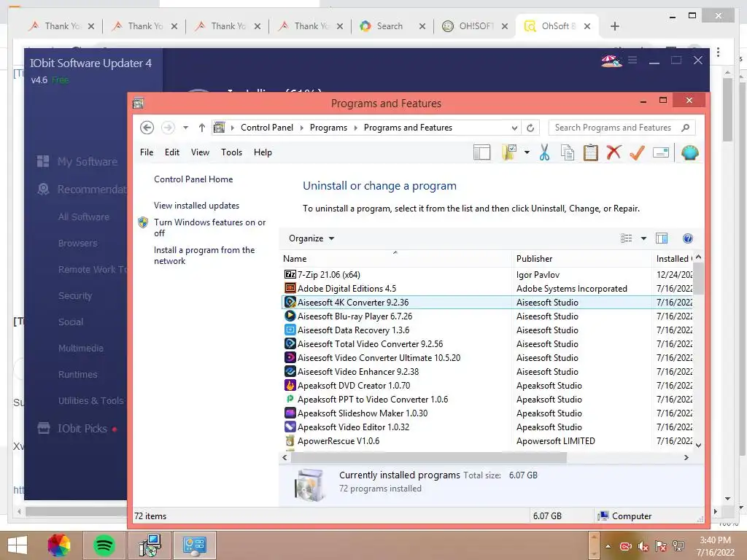Viewport: 747px width, 560px height.
Task: Open the Help menu
Action: 263,152
